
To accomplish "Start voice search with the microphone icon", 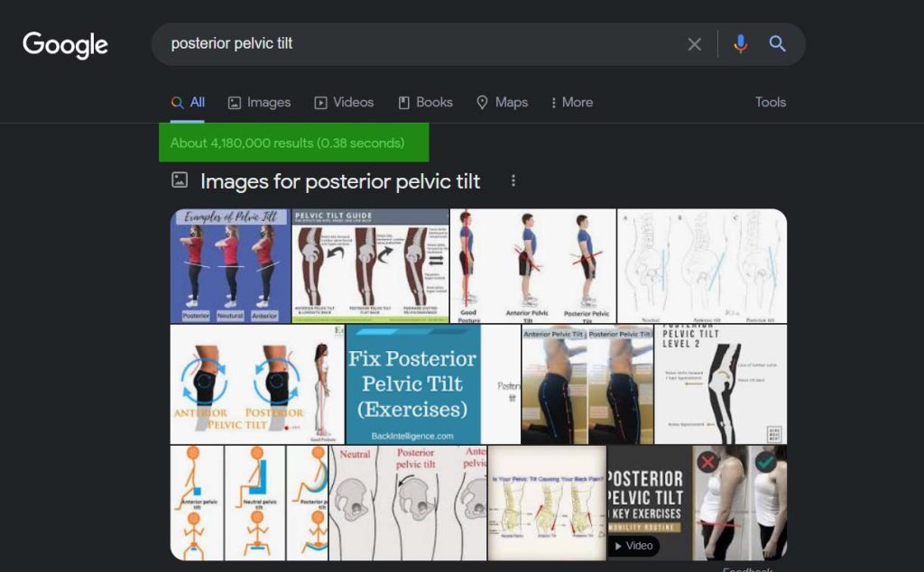I will (x=740, y=43).
